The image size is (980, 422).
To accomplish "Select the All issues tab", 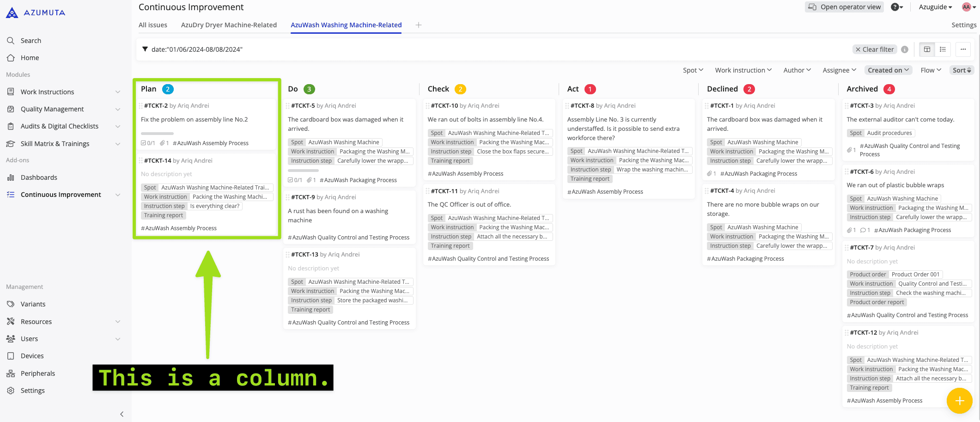I will [153, 25].
